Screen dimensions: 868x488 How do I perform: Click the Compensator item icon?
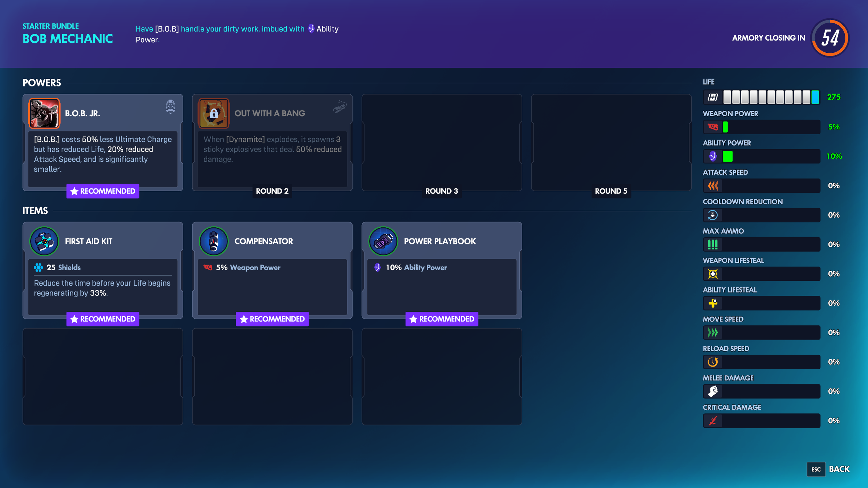point(214,241)
